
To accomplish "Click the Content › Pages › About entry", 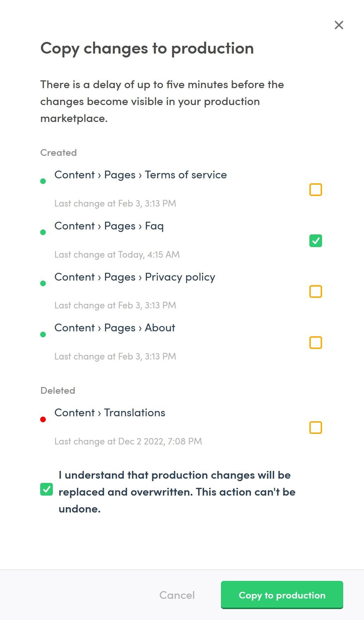I will (x=115, y=328).
